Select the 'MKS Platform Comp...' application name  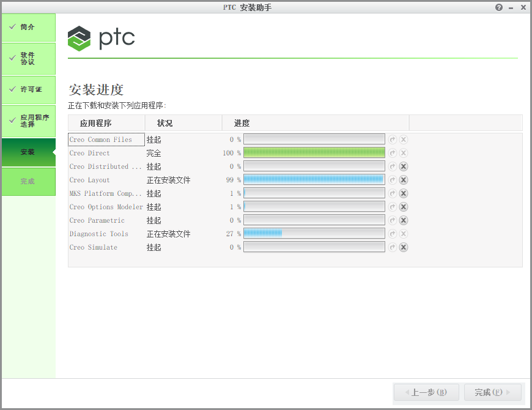106,193
